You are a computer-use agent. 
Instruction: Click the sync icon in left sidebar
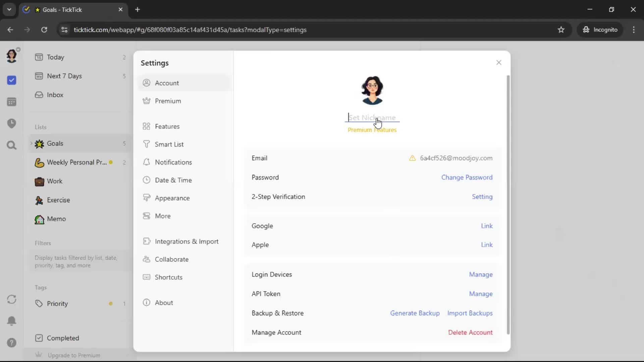coord(11,299)
